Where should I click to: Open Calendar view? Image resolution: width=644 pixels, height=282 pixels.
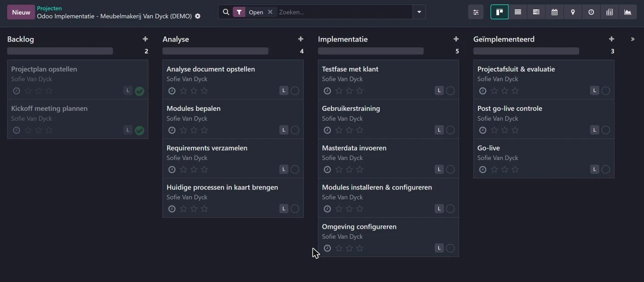point(555,12)
